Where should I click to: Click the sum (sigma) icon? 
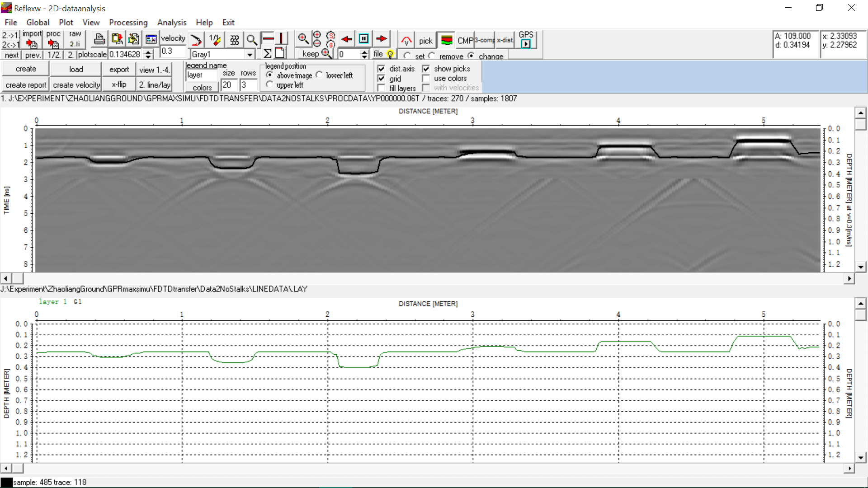[x=268, y=53]
